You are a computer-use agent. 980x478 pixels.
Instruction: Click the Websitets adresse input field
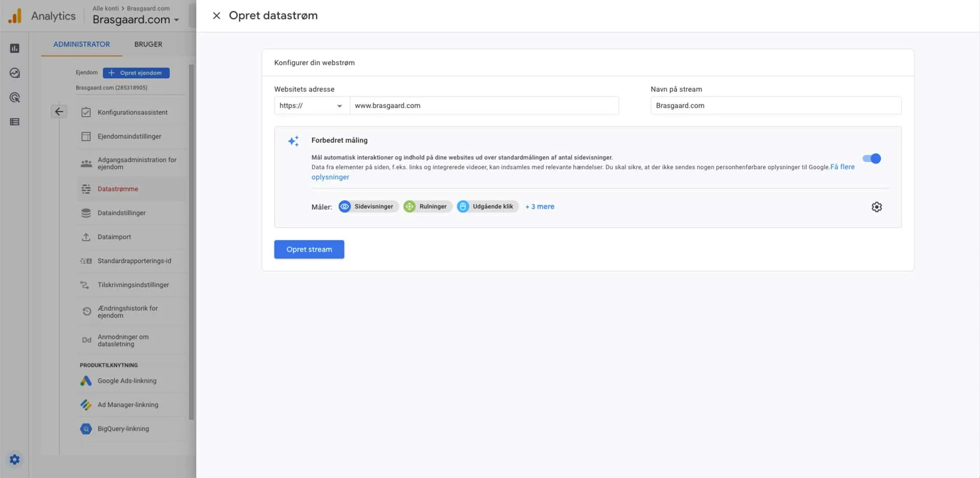[x=483, y=106]
